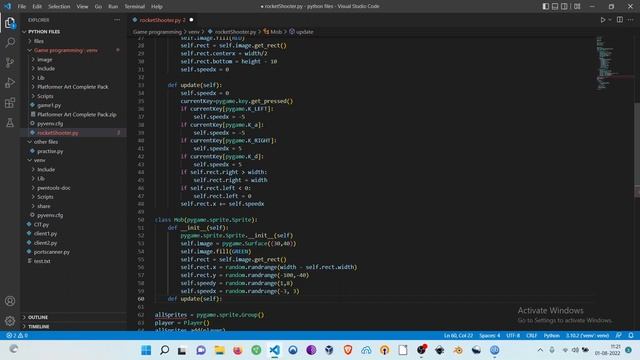Toggle the bottom panel visibility
Screen dimensions: 640x360
pos(555,6)
